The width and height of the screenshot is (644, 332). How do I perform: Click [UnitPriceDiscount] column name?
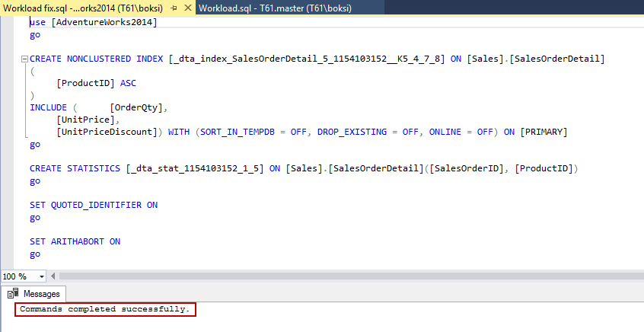[107, 132]
